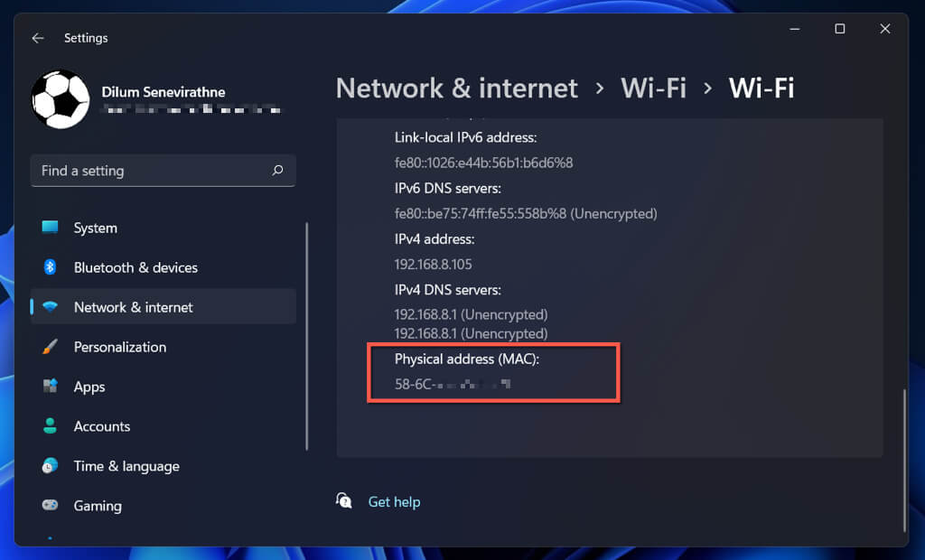925x560 pixels.
Task: Click the soccer ball profile picture
Action: point(61,99)
